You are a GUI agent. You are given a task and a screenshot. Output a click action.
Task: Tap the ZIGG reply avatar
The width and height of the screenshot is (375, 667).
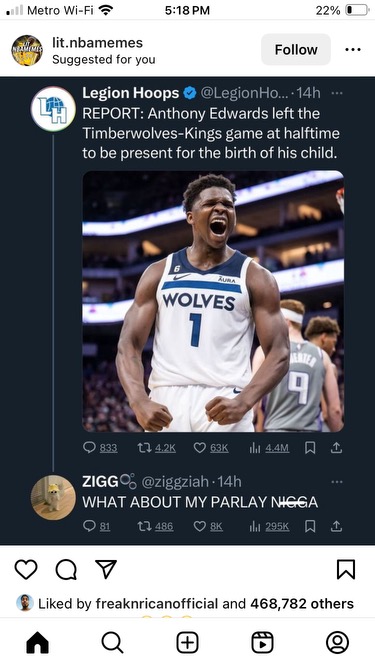[x=53, y=498]
